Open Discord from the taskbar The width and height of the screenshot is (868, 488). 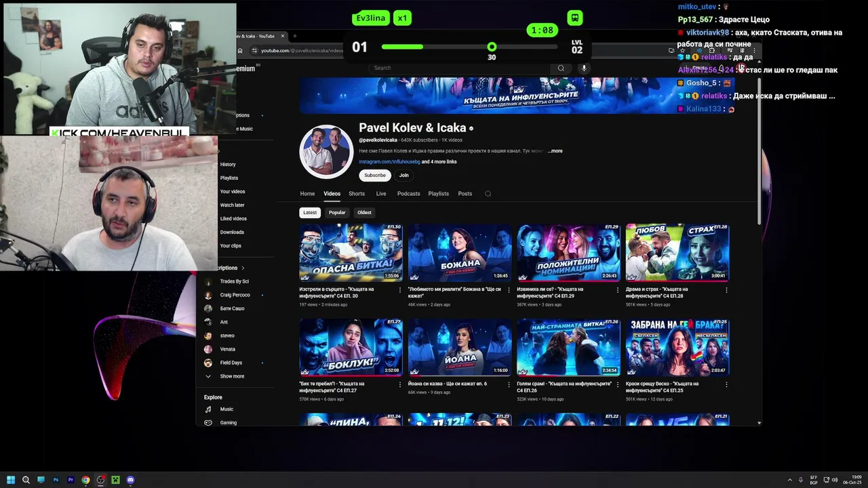[130, 480]
